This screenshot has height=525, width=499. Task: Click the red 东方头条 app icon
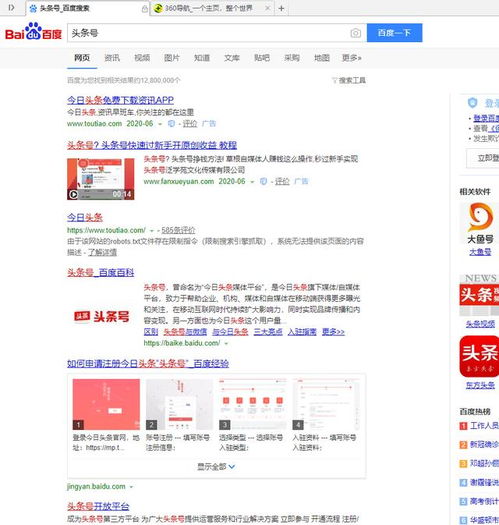pos(479,356)
